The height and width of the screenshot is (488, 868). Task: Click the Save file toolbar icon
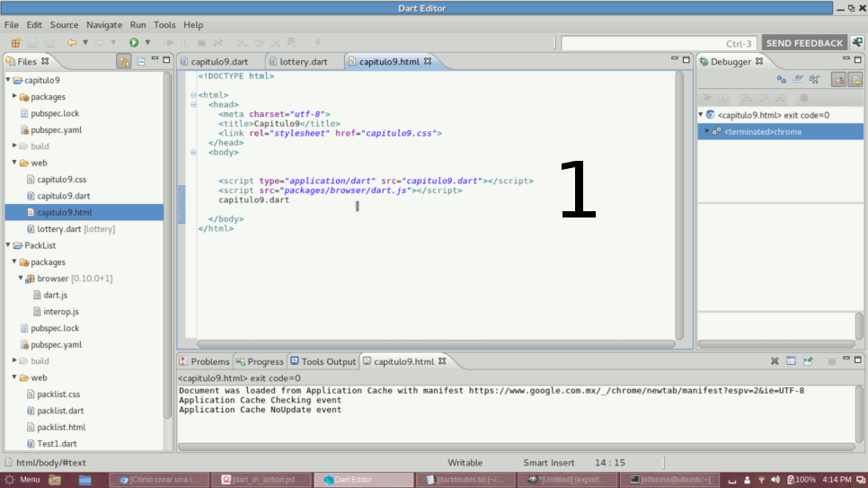pyautogui.click(x=32, y=42)
